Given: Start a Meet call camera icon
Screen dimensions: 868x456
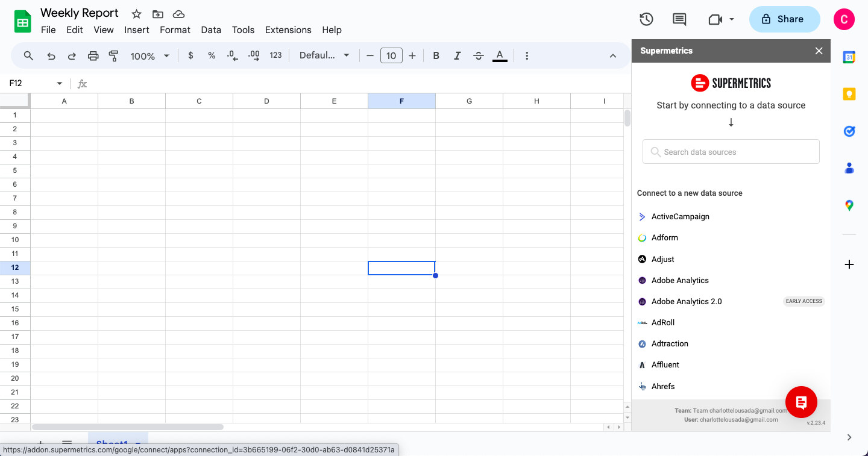Looking at the screenshot, I should click(715, 19).
